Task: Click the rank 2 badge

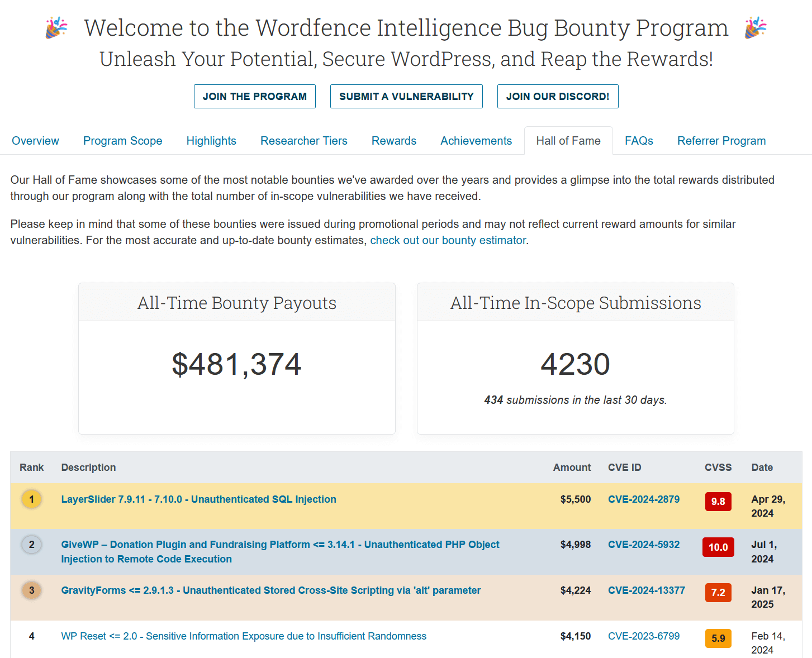Action: click(31, 544)
